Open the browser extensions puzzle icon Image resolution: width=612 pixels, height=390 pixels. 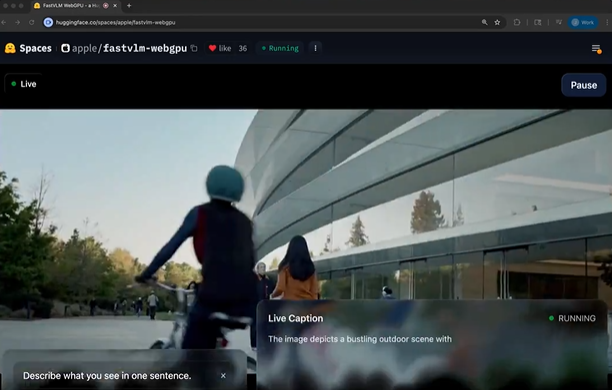pyautogui.click(x=517, y=22)
